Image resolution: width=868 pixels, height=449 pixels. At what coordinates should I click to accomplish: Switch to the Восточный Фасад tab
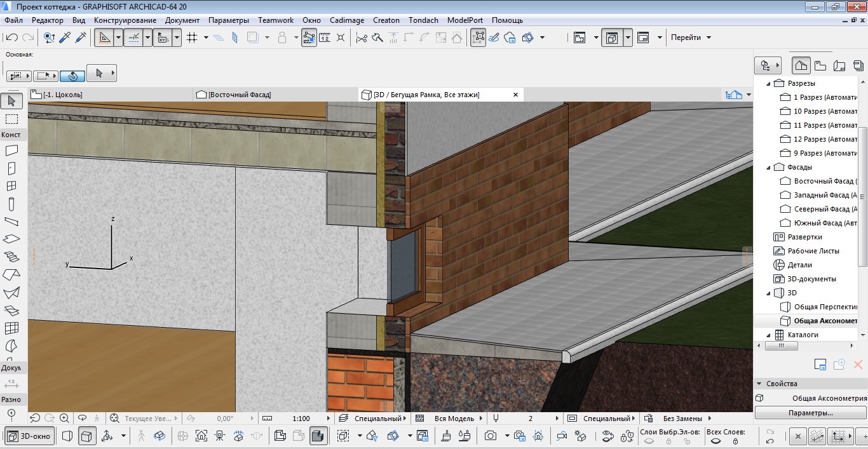coord(239,95)
